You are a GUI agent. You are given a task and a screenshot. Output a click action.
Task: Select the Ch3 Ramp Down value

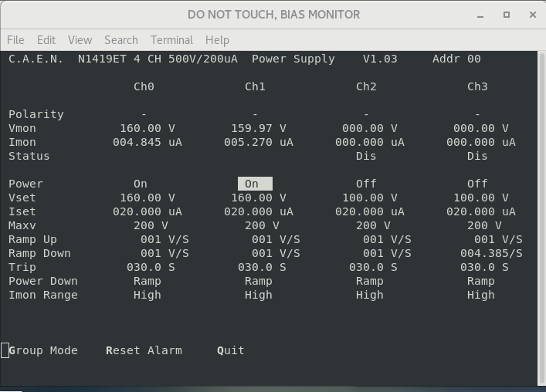tap(491, 253)
